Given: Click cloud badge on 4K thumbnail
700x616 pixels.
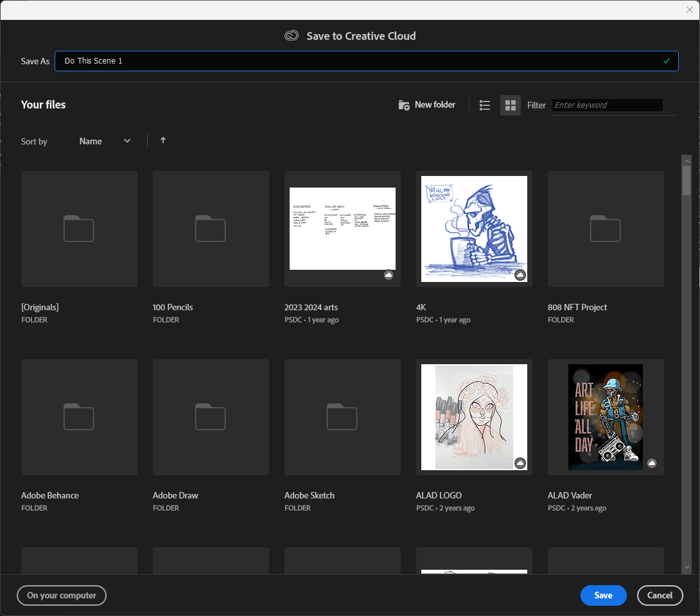Looking at the screenshot, I should [x=521, y=275].
